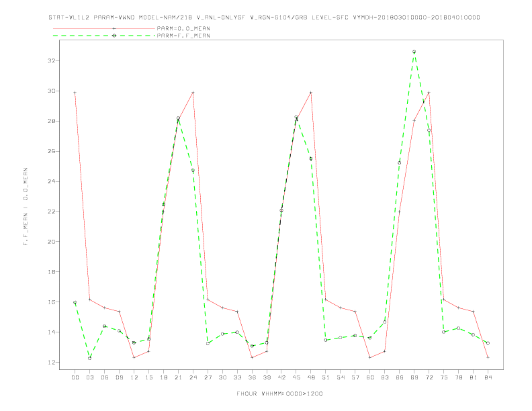The height and width of the screenshot is (411, 532).
Task: Select the red solid legend line sample
Action: (x=104, y=28)
